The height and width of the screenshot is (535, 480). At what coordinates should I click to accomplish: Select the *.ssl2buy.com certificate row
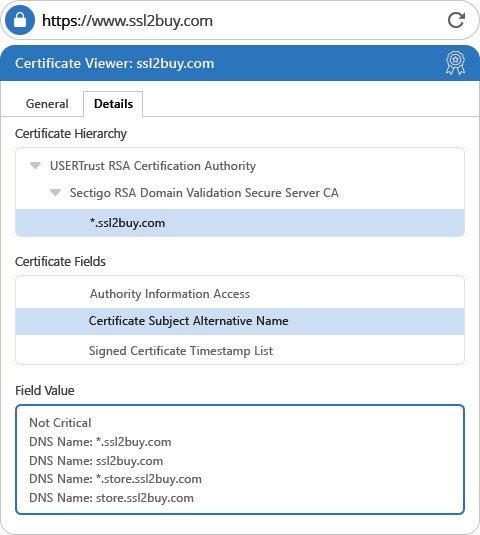point(240,223)
